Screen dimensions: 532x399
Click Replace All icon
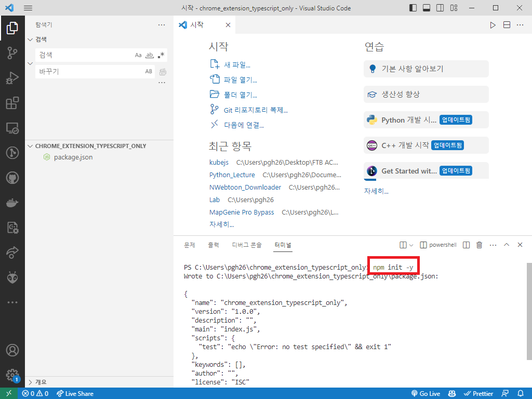pyautogui.click(x=163, y=72)
